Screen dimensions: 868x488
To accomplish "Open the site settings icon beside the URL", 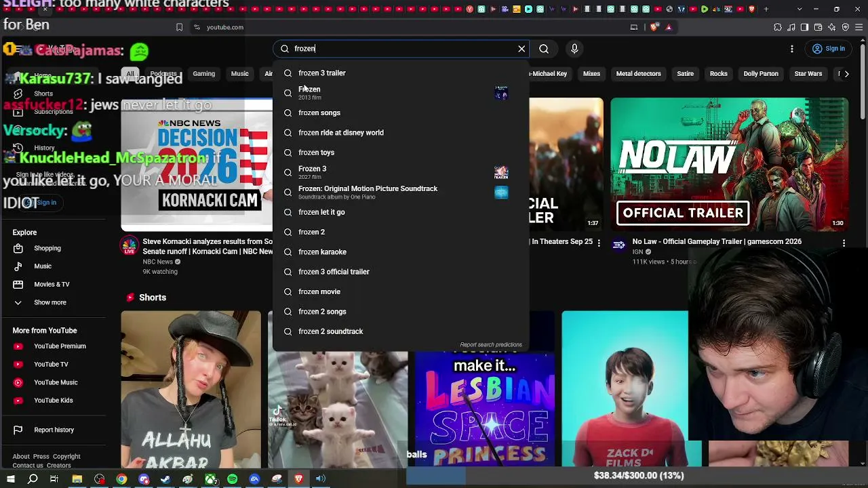I will (197, 27).
